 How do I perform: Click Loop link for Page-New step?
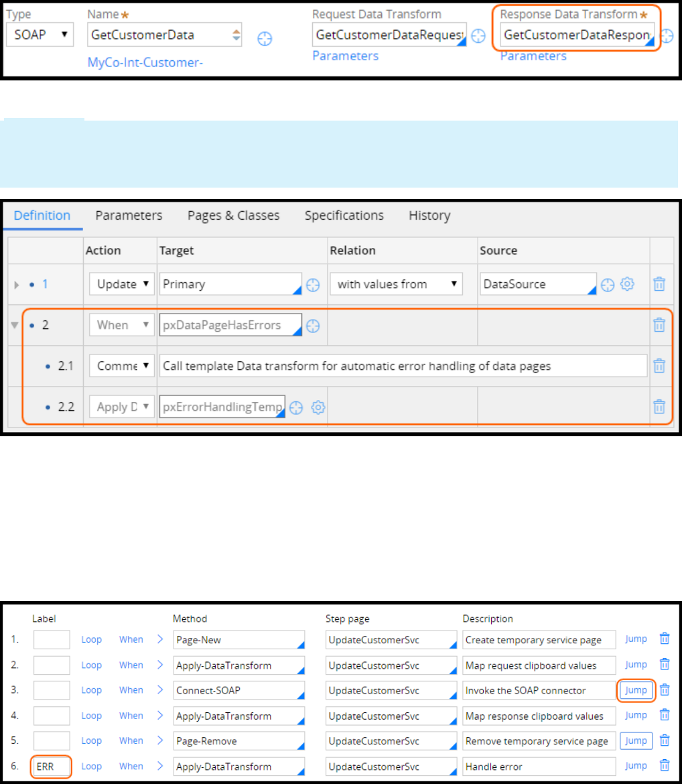(x=92, y=639)
